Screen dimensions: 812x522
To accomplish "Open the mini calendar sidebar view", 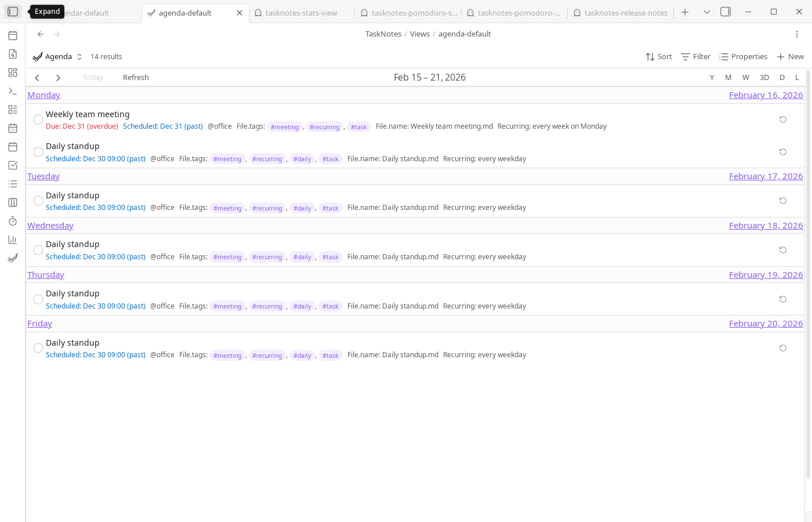I will [x=13, y=128].
